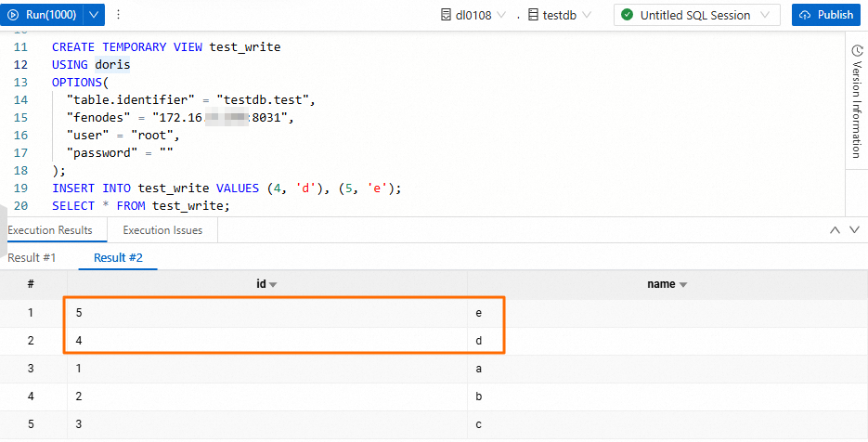Click the id column sort arrow
The image size is (868, 442).
click(x=274, y=285)
